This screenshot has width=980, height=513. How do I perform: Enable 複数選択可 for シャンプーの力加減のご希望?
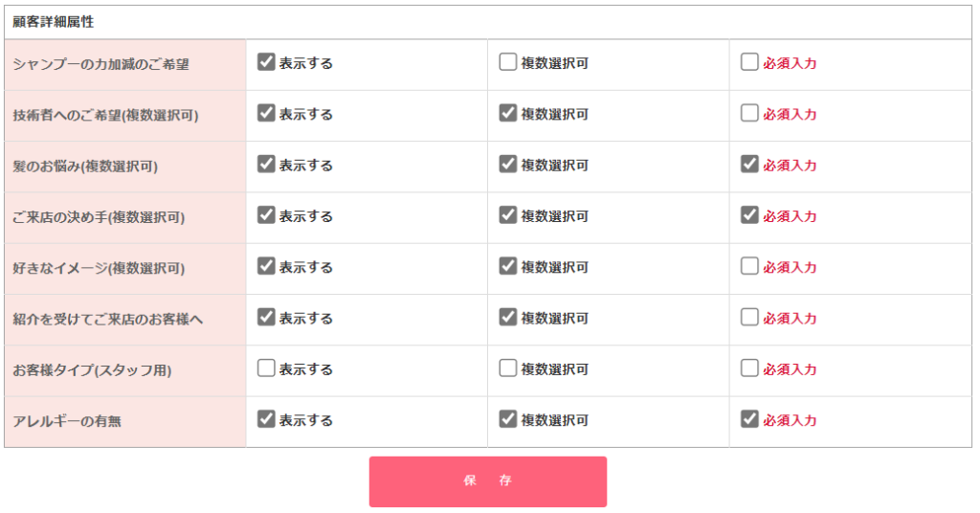point(508,62)
